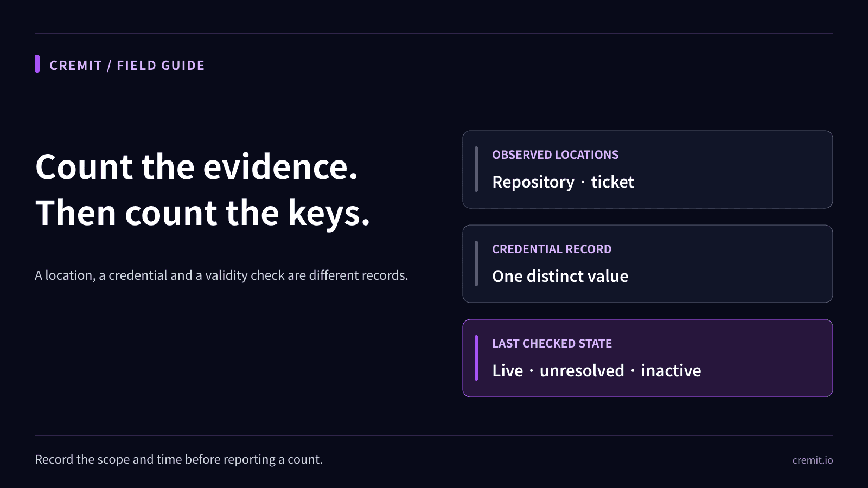Click the 'Live · unresolved · inactive' text
The image size is (868, 488).
[x=596, y=371]
